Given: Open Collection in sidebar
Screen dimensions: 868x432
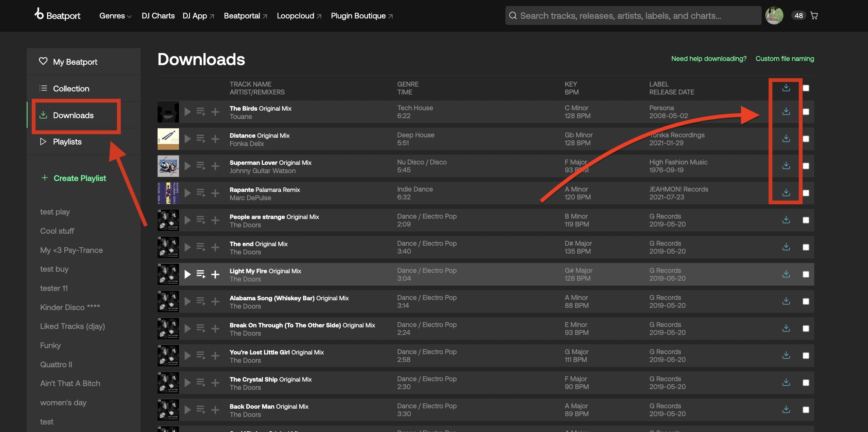Looking at the screenshot, I should pos(83,88).
